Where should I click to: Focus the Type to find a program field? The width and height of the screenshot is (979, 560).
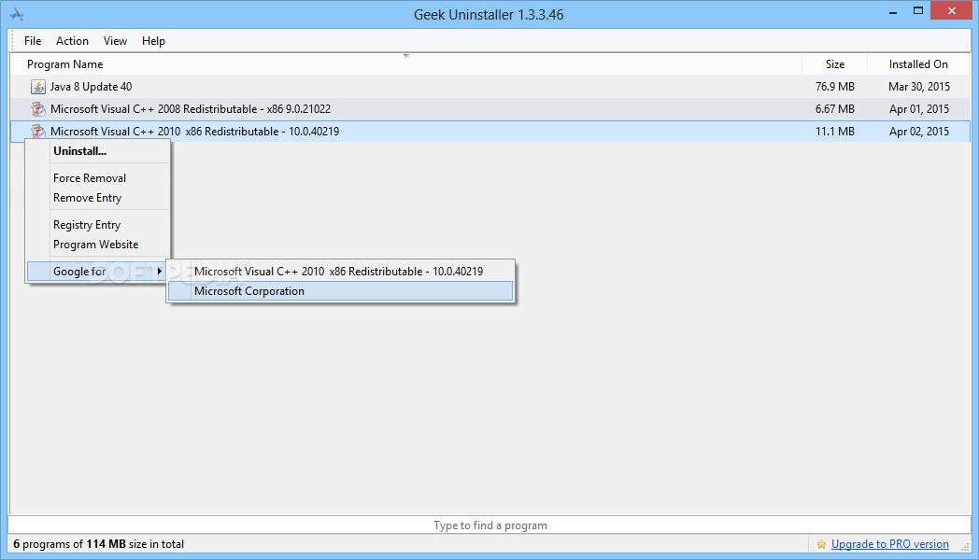[x=489, y=525]
